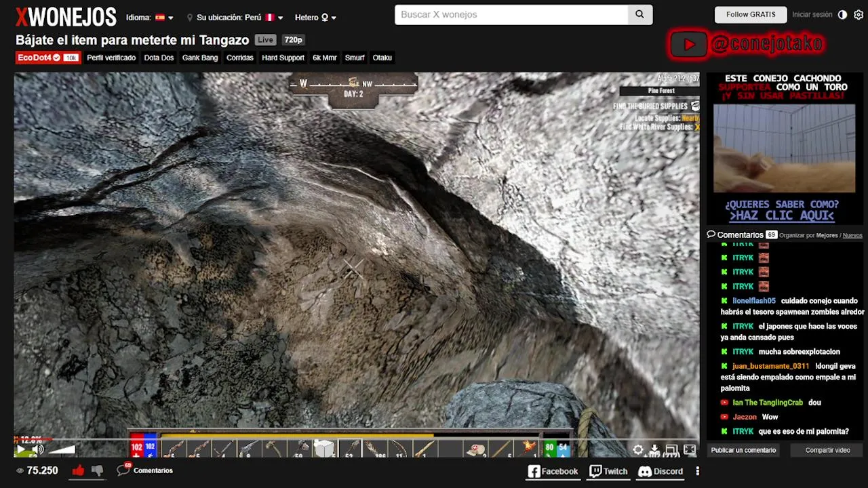
Task: Click the >HAZ CLIC AQUI< ad link
Action: pos(781,216)
